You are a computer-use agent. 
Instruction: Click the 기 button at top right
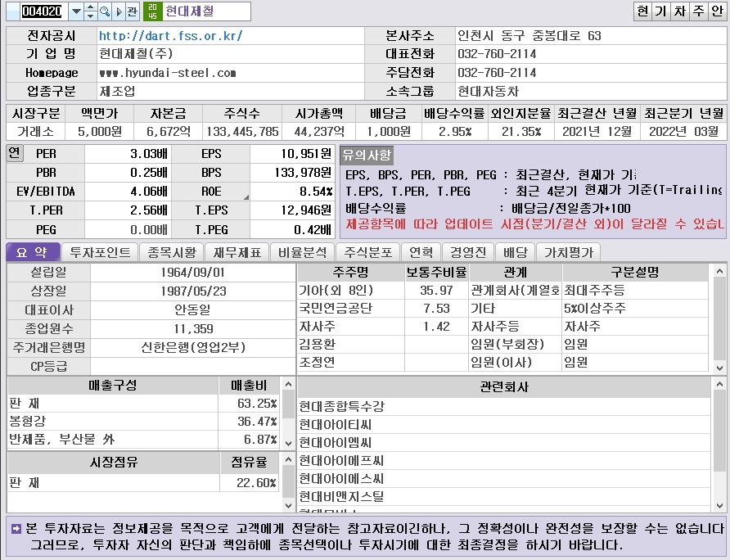[x=661, y=11]
